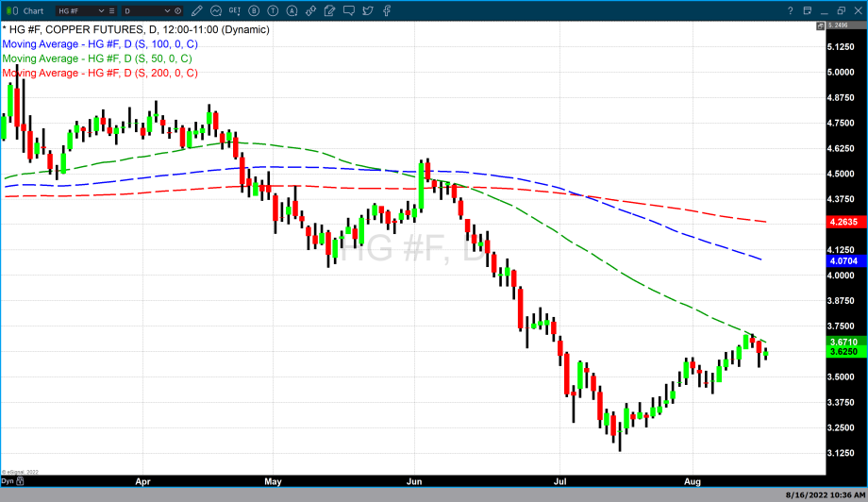Expand the HG #F symbol dropdown
This screenshot has height=502, width=868.
101,10
